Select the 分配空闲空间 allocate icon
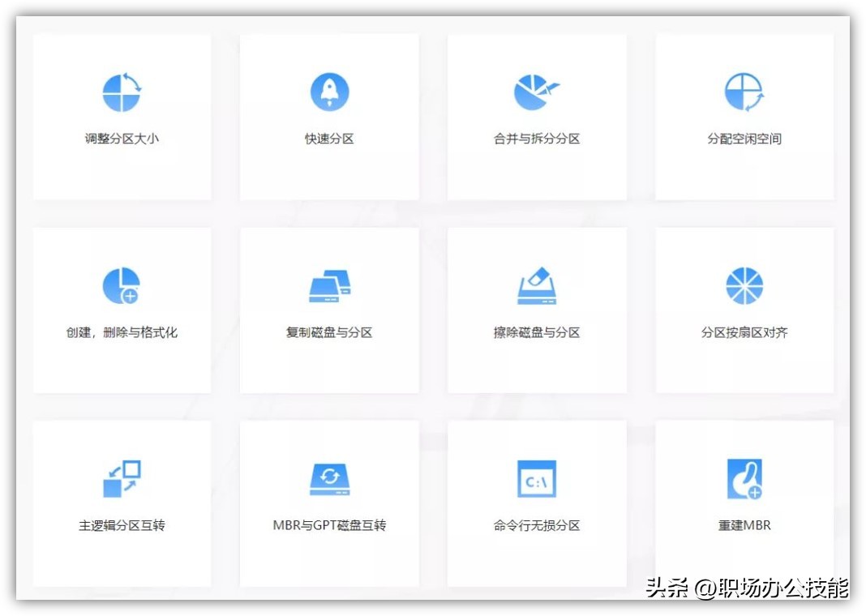866x616 pixels. coord(743,90)
